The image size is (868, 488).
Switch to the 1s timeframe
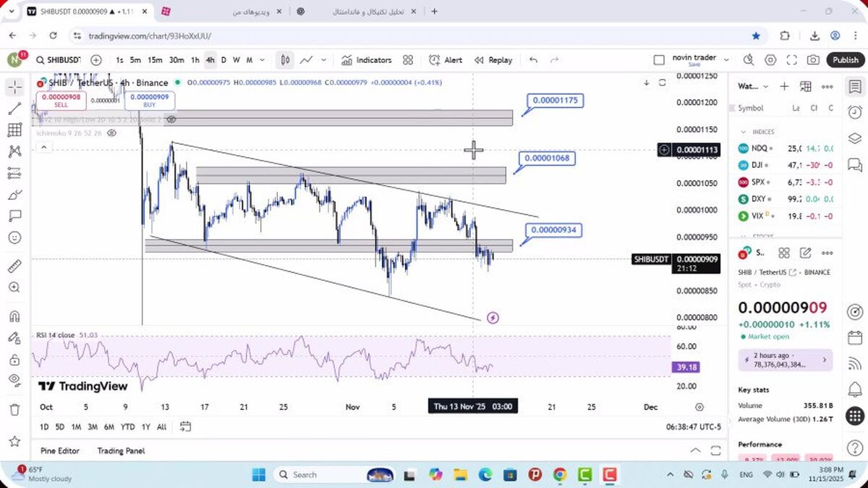click(119, 60)
